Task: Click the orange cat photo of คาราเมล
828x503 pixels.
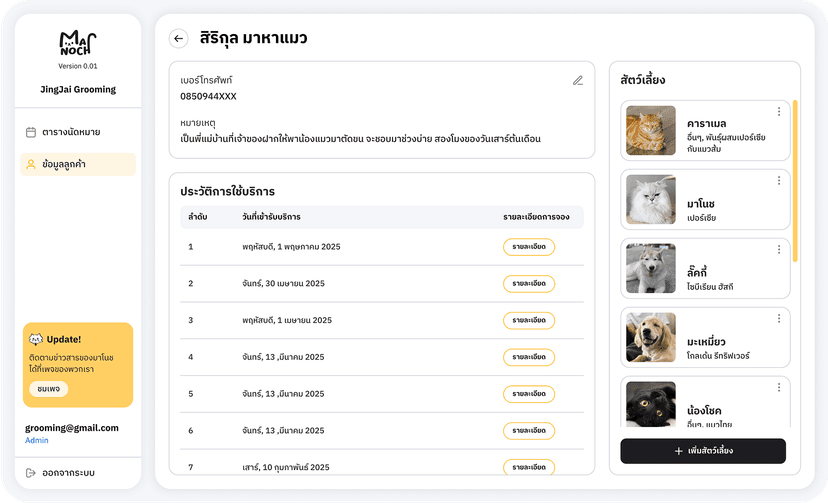Action: (x=651, y=131)
